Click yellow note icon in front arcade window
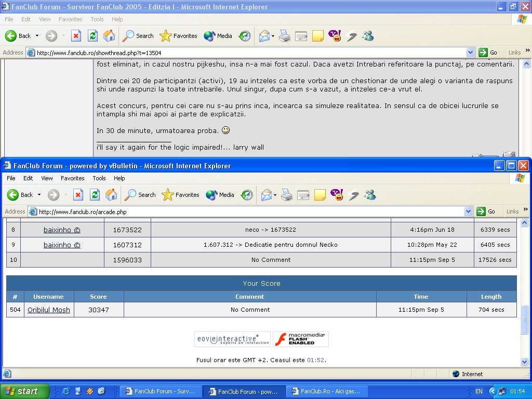This screenshot has height=399, width=532. pyautogui.click(x=320, y=195)
